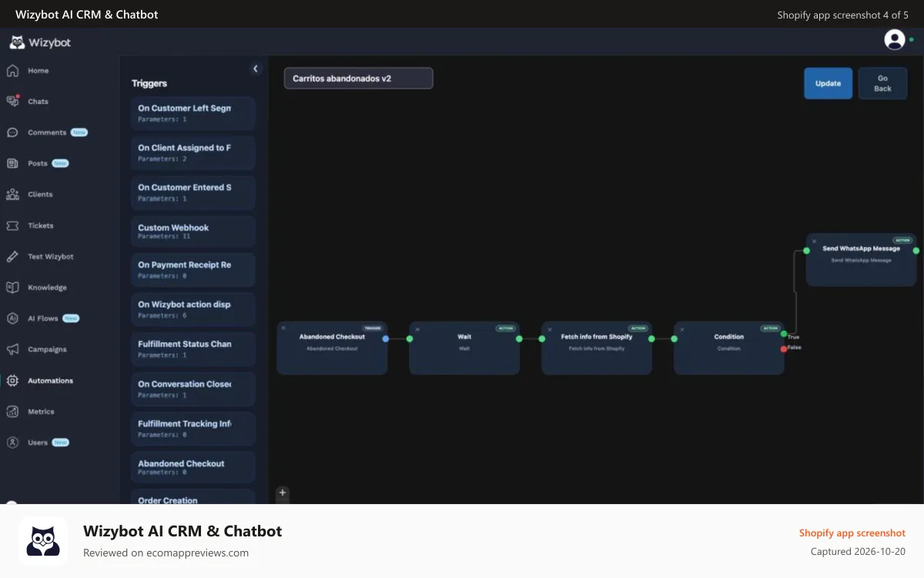The height and width of the screenshot is (578, 924).
Task: Select the Fulfillment Status Change trigger
Action: click(x=192, y=349)
